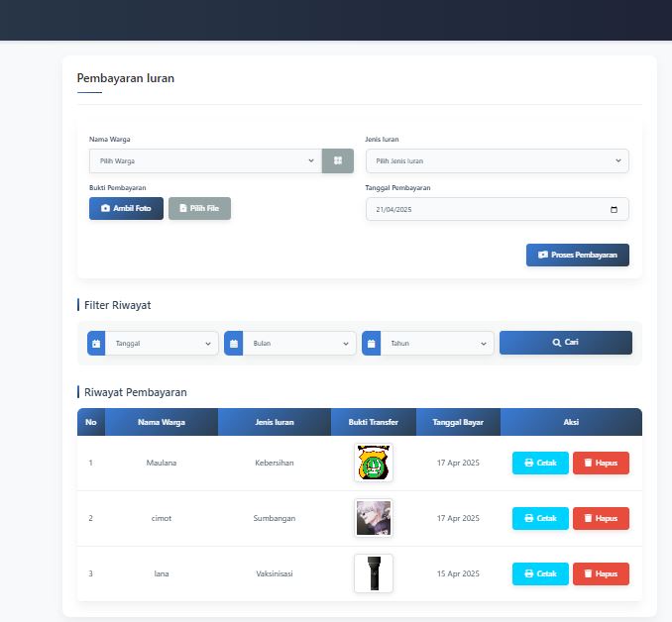
Task: Select the cimot name cell
Action: [x=162, y=518]
